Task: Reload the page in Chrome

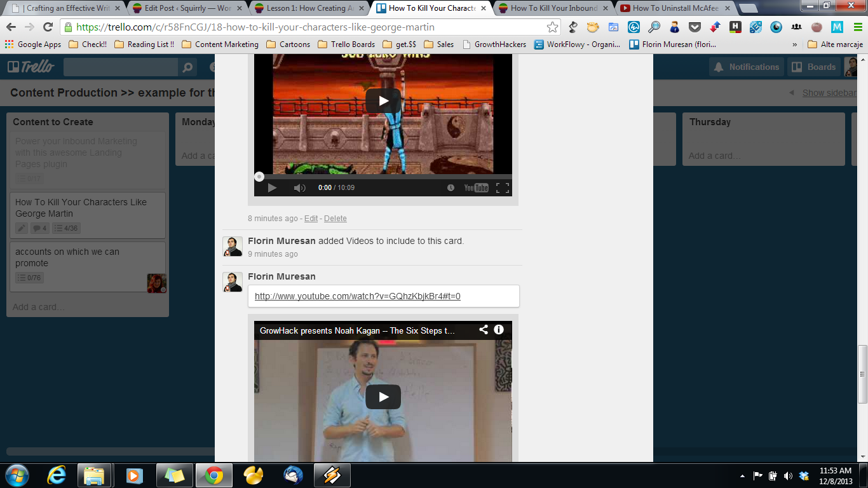Action: (48, 27)
